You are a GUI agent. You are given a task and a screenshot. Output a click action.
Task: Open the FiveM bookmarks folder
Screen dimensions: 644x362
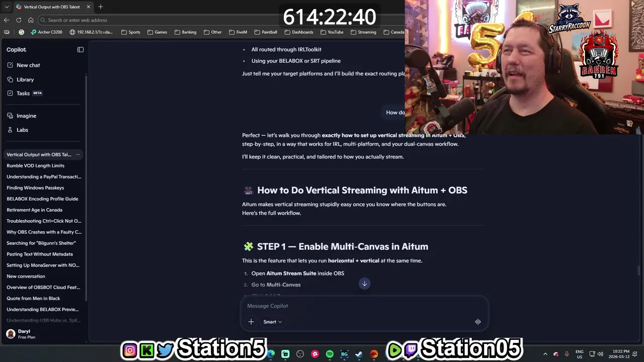[238, 32]
